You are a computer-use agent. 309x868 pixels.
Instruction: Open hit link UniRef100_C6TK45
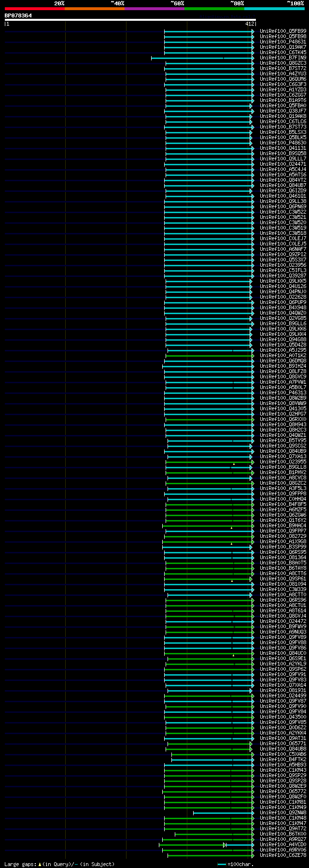pyautogui.click(x=283, y=52)
